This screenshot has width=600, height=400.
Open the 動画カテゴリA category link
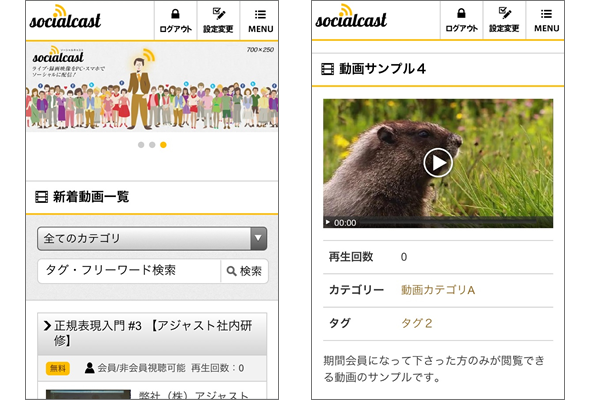[x=437, y=290]
